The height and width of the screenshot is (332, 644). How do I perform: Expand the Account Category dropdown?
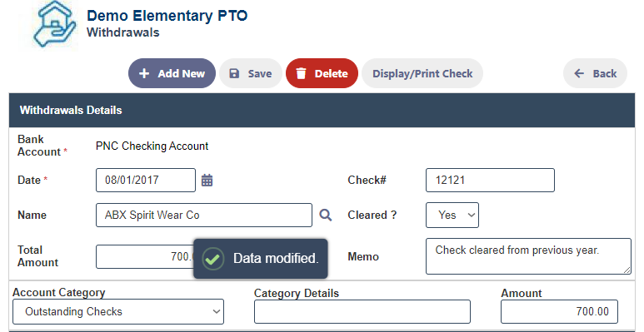point(118,311)
